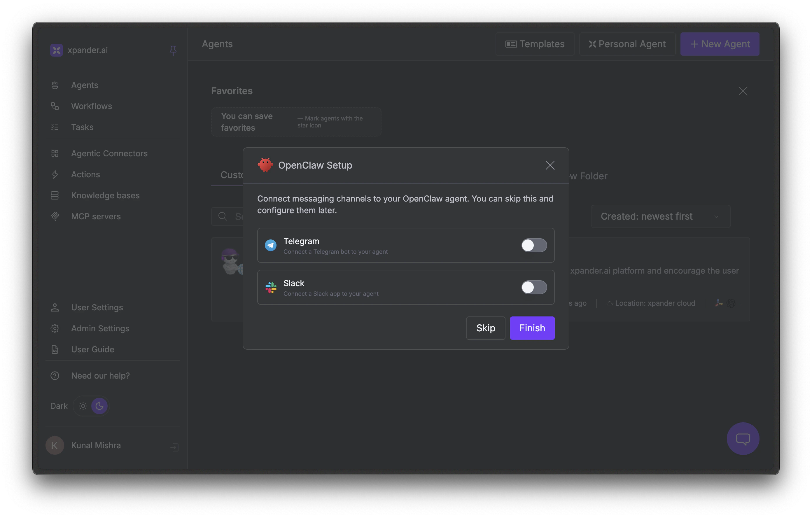Go to the Workflows section

[91, 106]
